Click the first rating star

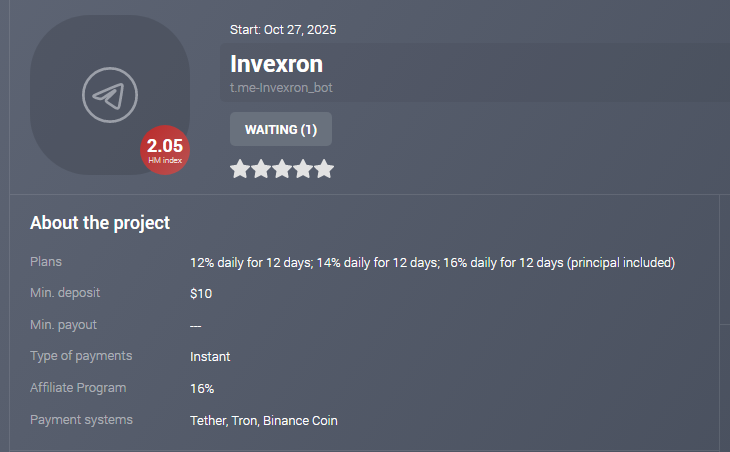[x=240, y=169]
